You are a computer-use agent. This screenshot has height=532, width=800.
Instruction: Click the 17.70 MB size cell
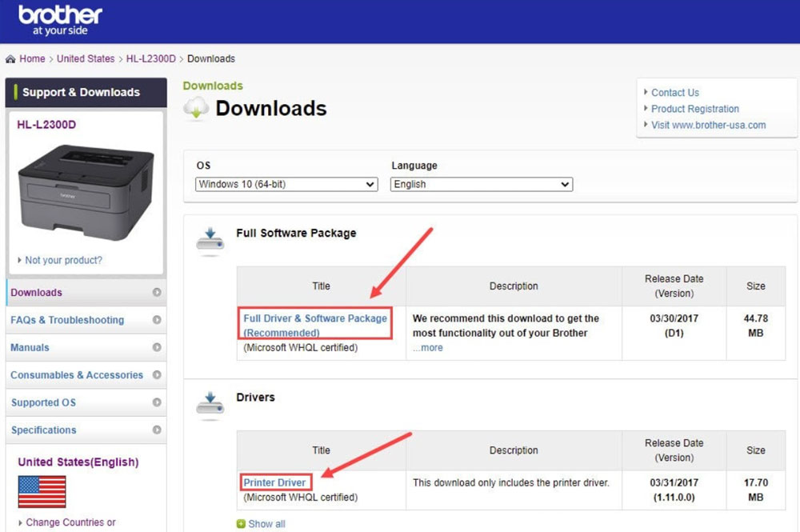click(756, 490)
